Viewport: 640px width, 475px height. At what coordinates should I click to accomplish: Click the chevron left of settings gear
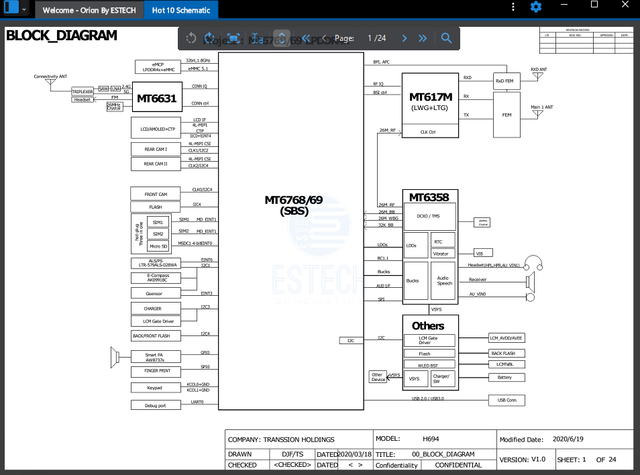pyautogui.click(x=515, y=8)
